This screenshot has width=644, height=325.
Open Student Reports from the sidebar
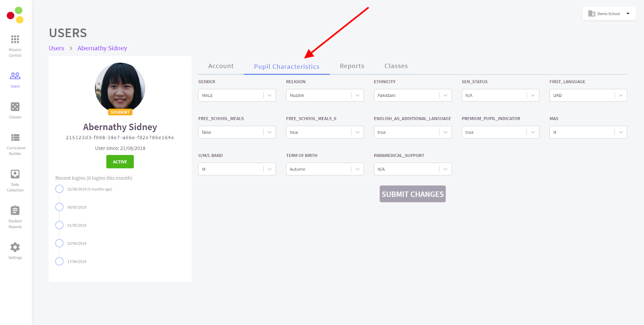(x=15, y=216)
